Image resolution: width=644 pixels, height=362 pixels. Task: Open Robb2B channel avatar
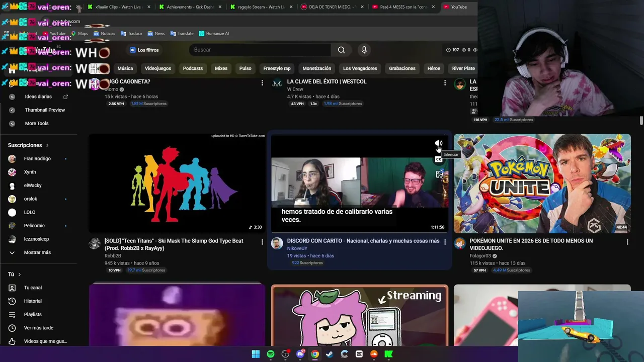point(95,244)
